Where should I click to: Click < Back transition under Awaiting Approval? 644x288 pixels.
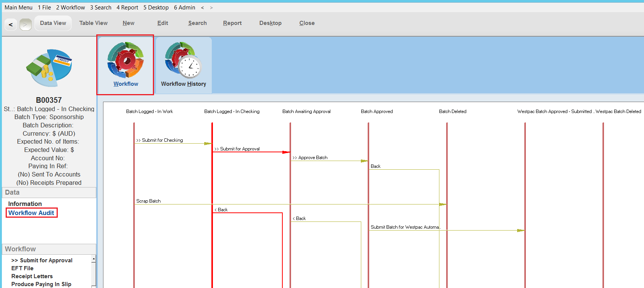(299, 218)
